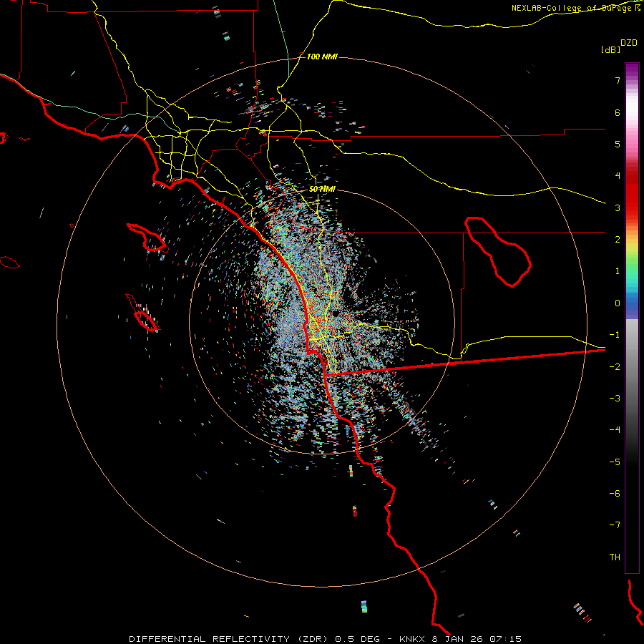Screen dimensions: 644x644
Task: Click the 07:15 timestamp
Action: pos(506,639)
